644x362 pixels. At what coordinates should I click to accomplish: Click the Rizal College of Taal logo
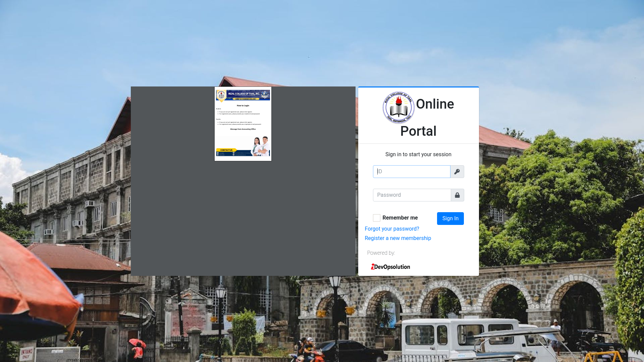coord(398,108)
